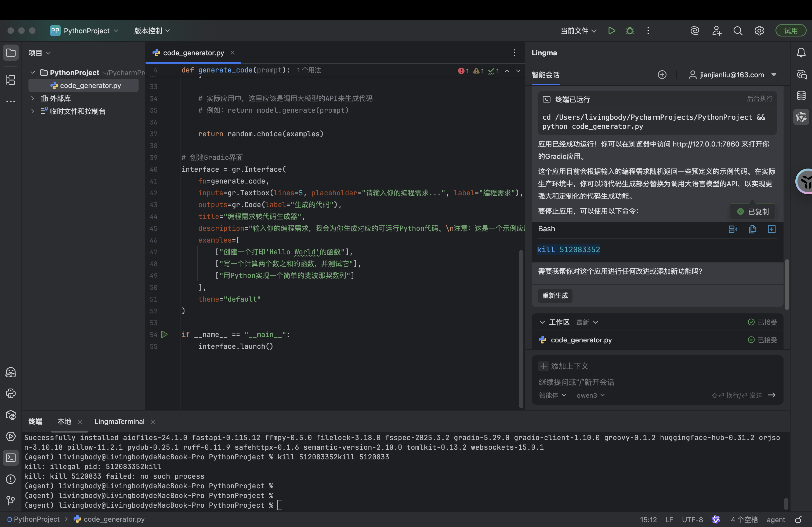
Task: Switch to the LingmaTerminal tab
Action: coord(119,421)
